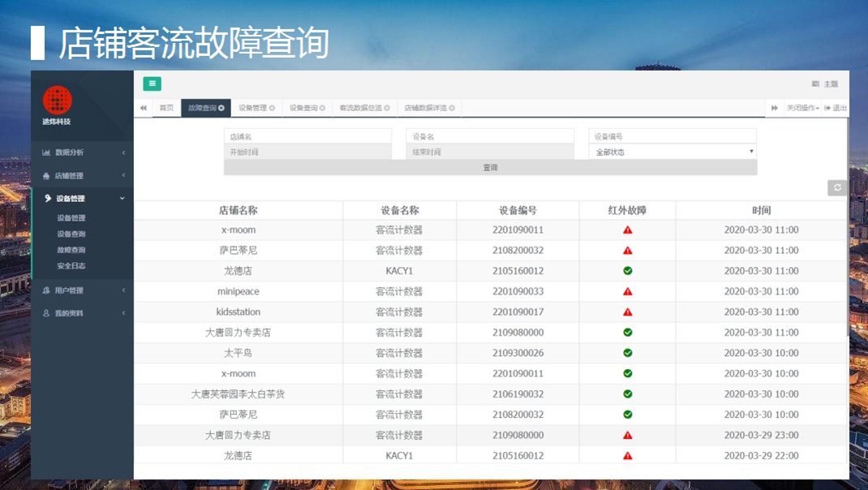The width and height of the screenshot is (868, 490).
Task: Select the 故障查询 tab
Action: (202, 108)
